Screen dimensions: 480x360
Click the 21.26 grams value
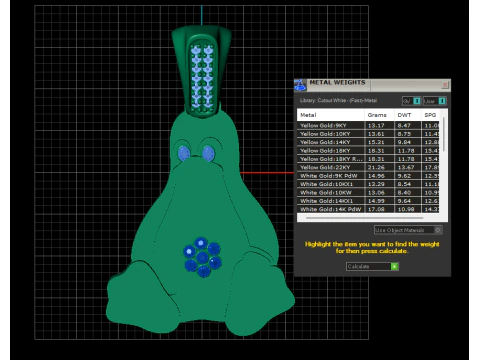click(x=376, y=167)
